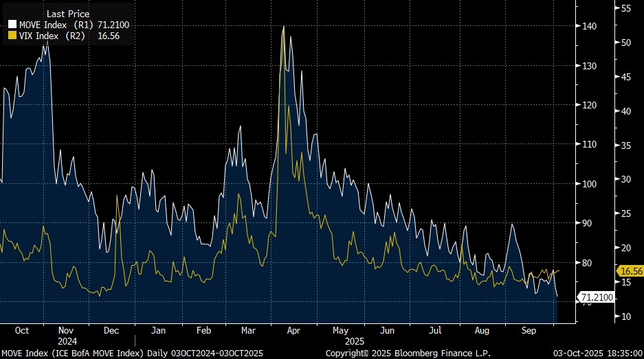
Task: Click the Oct month label on time axis
Action: pos(21,330)
